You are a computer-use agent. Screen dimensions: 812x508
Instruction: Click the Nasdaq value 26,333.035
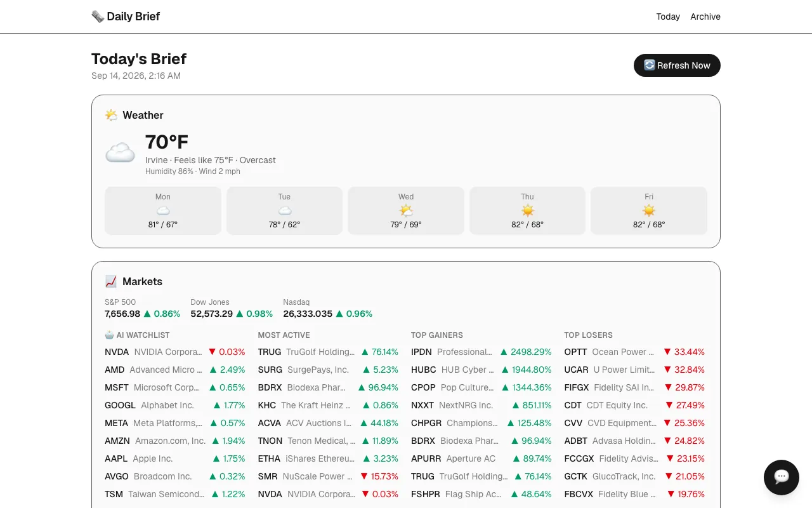click(308, 314)
